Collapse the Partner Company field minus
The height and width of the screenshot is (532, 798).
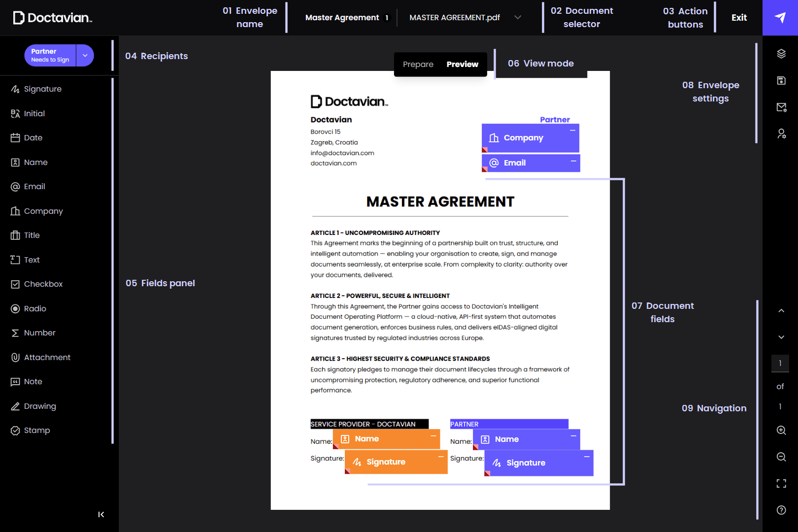pos(572,131)
